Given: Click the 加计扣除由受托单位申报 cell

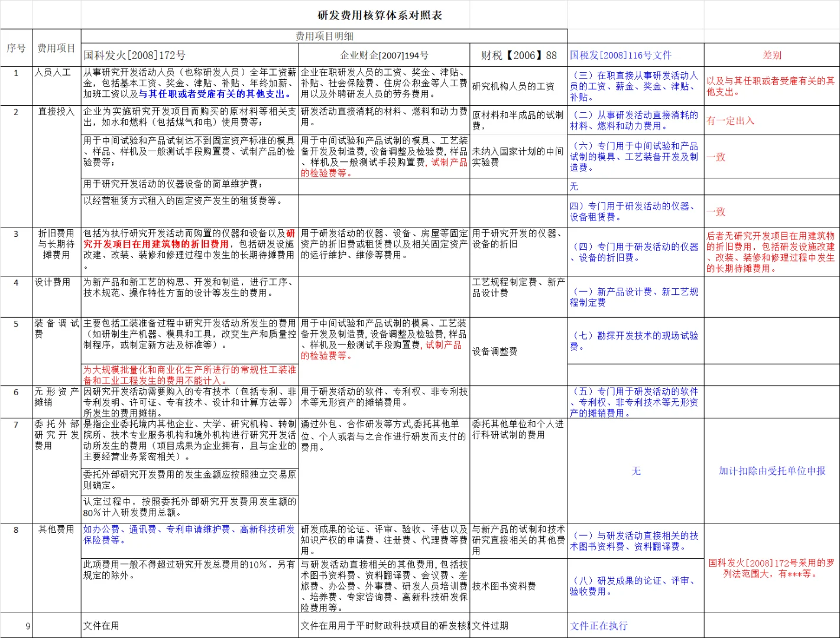Looking at the screenshot, I should 771,471.
